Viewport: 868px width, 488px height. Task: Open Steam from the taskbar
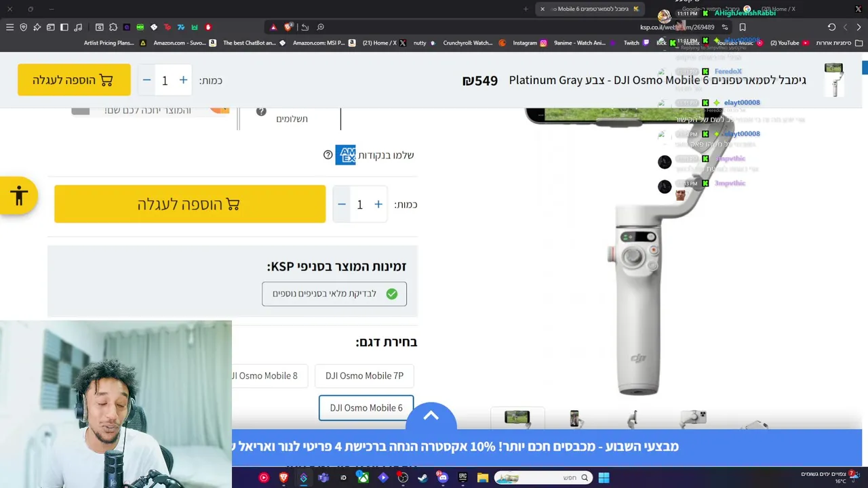422,478
